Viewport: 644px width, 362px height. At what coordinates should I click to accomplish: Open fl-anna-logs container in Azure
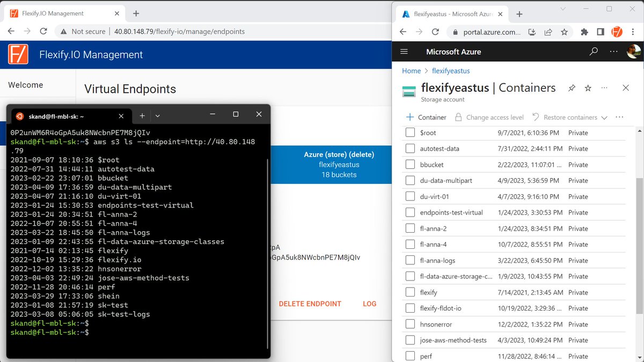click(x=438, y=261)
